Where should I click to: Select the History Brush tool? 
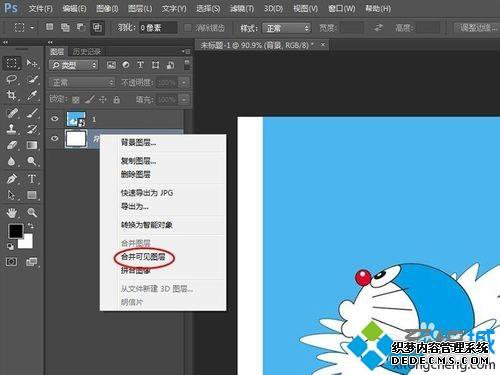pos(32,129)
